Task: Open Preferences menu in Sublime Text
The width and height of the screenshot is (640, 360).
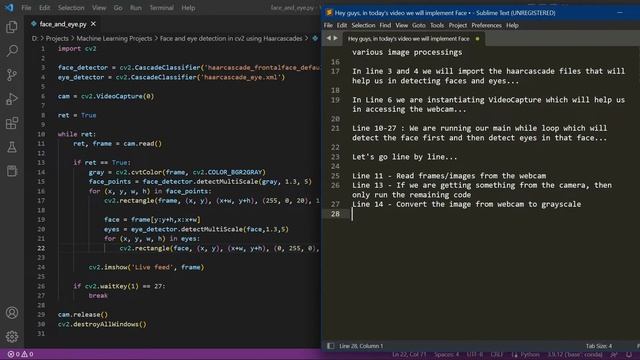Action: tap(487, 25)
